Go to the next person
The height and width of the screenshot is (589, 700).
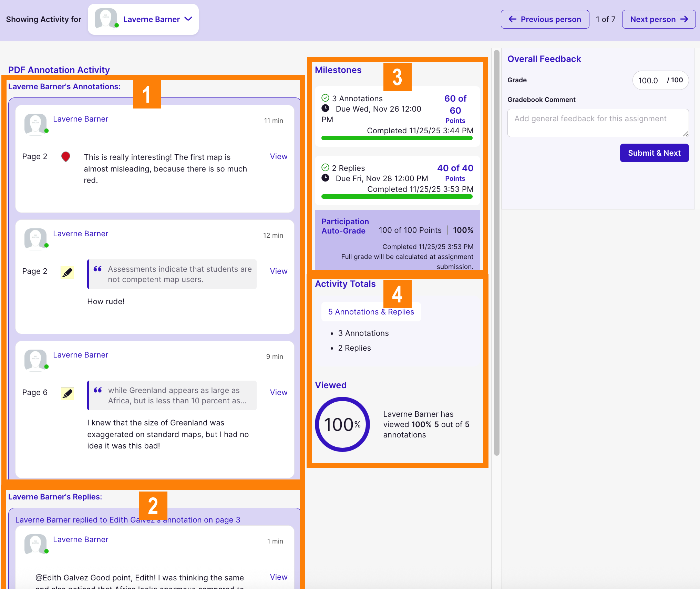[658, 19]
